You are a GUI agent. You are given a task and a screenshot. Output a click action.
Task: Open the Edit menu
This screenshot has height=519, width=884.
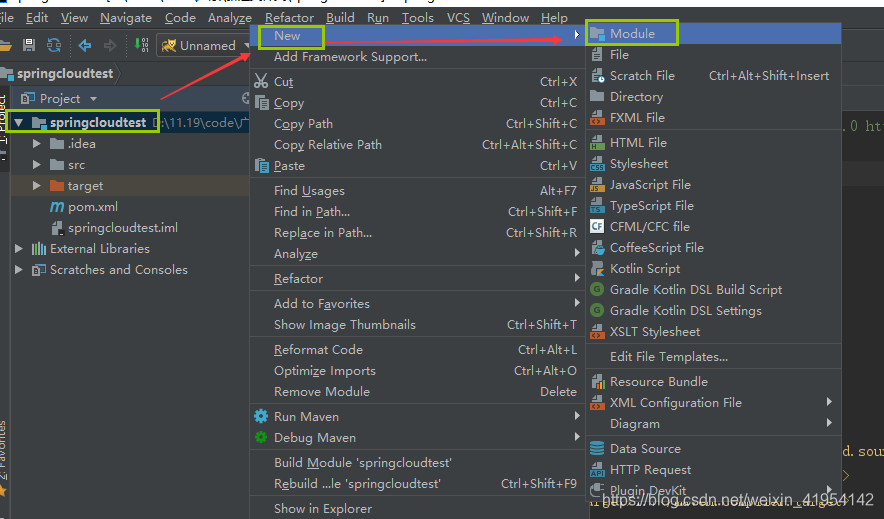37,18
